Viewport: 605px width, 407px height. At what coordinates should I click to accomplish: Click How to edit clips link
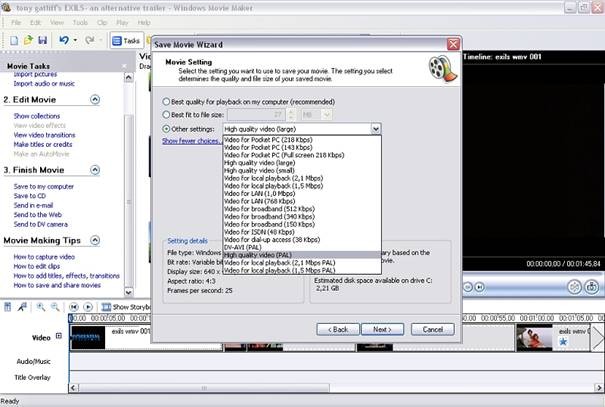click(37, 266)
